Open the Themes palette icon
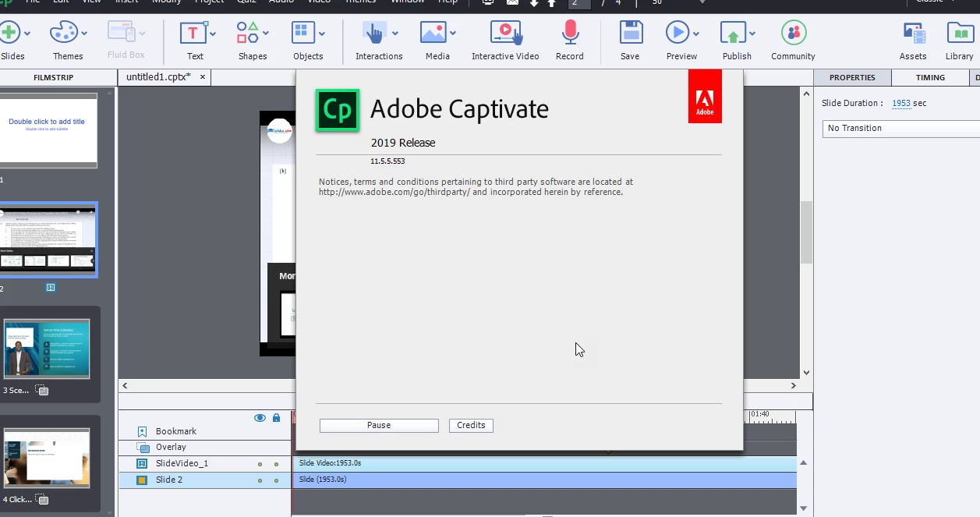Viewport: 980px width, 517px height. (x=64, y=33)
